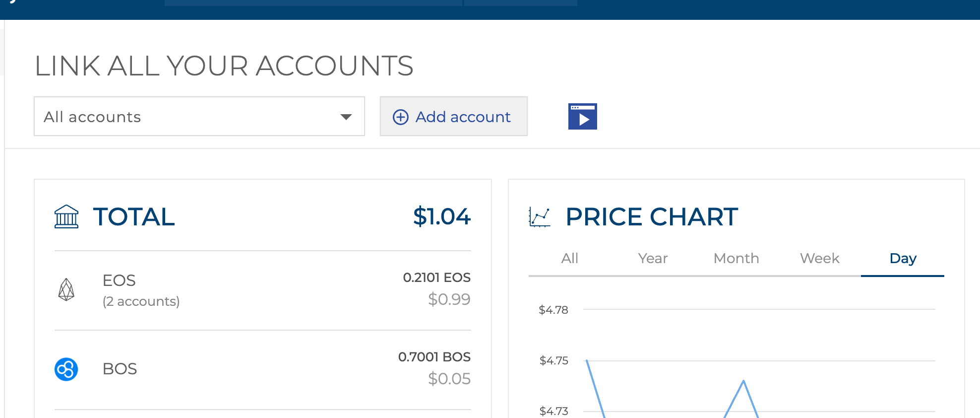Play the video tutorial icon

582,117
